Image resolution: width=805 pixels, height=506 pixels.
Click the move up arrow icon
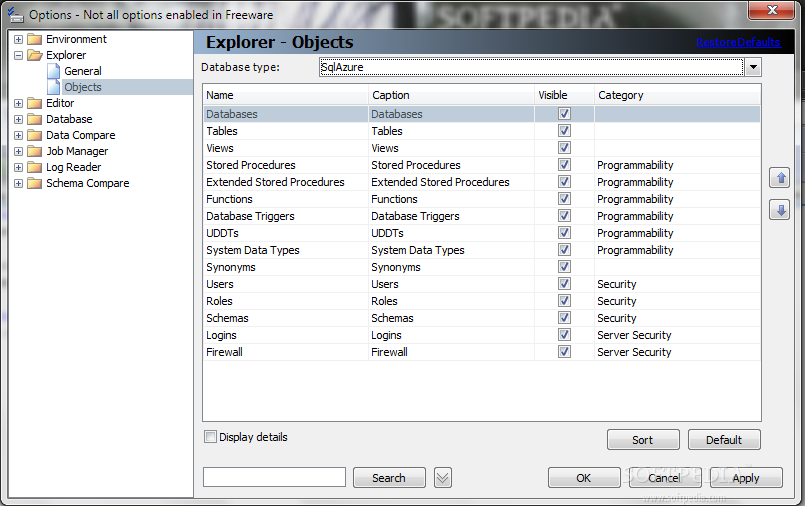point(780,178)
